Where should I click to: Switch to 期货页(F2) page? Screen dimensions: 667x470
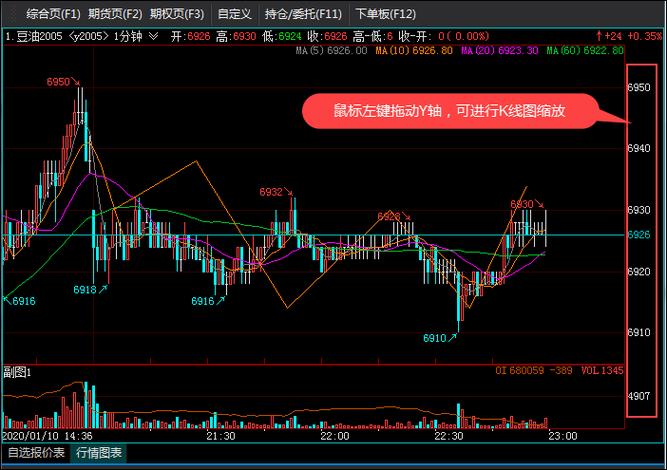[115, 14]
